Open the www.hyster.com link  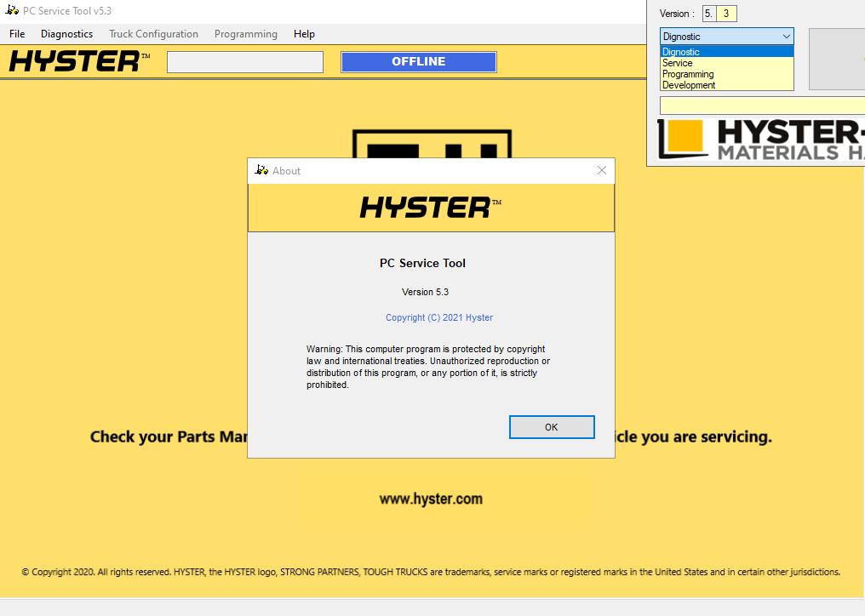click(x=431, y=499)
